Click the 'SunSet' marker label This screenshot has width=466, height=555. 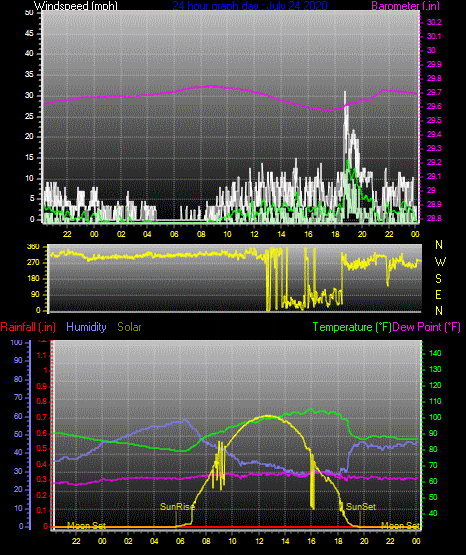(x=361, y=507)
